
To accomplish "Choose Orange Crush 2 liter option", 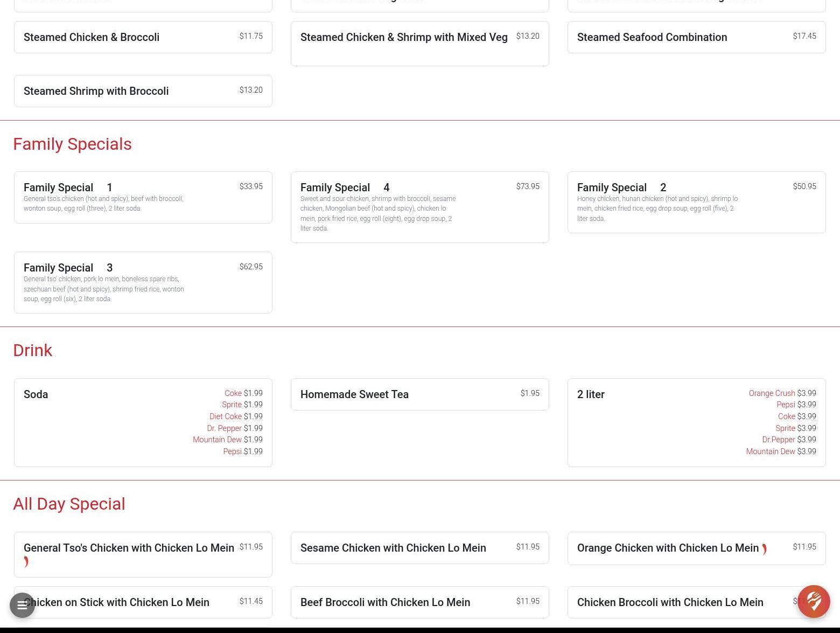I will 782,393.
